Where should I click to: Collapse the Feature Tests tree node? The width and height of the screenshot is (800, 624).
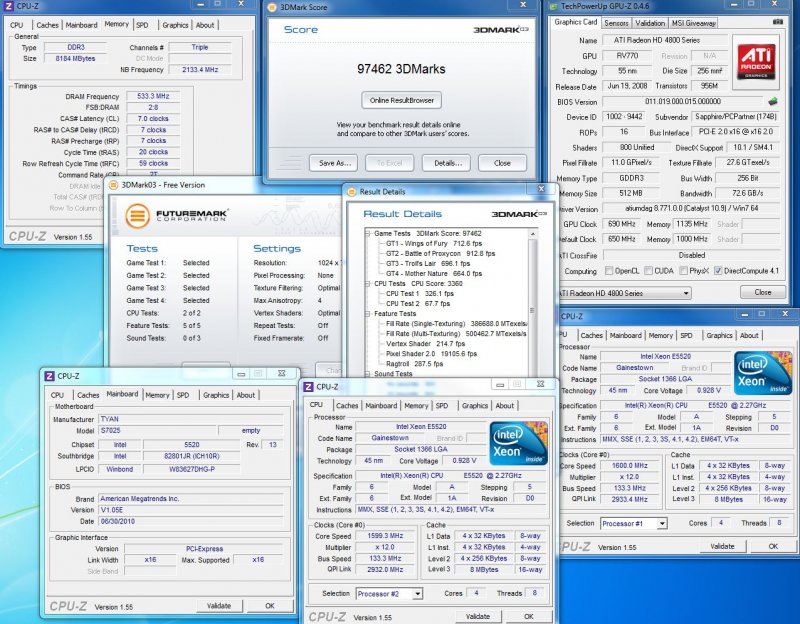coord(367,314)
